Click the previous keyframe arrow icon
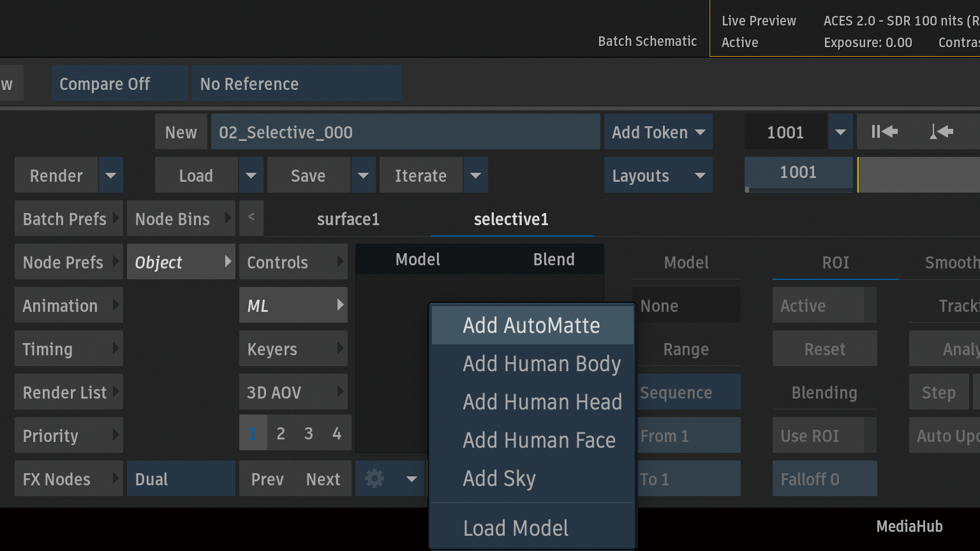Image resolution: width=980 pixels, height=551 pixels. 941,132
